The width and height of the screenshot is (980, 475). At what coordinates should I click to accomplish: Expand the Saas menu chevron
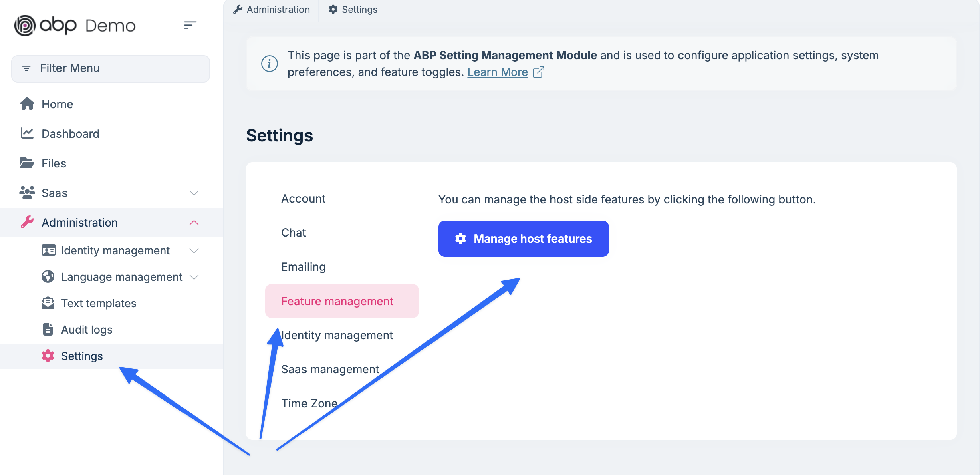[194, 193]
